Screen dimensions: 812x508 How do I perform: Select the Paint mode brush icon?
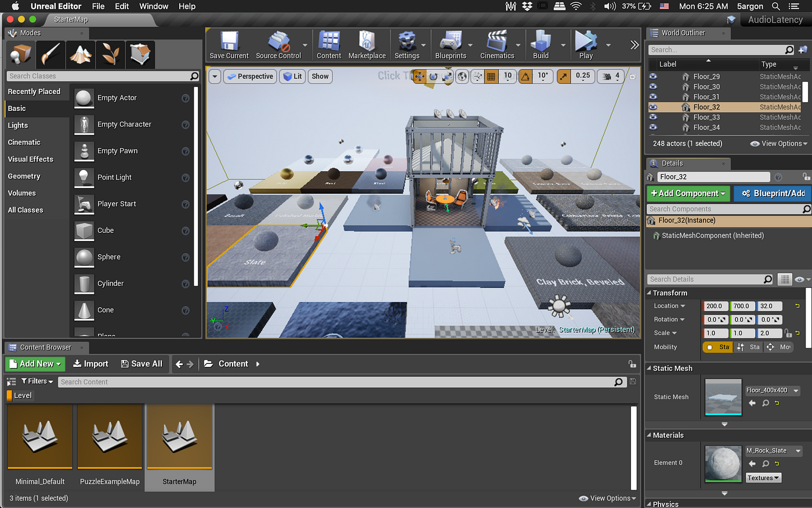click(x=50, y=55)
